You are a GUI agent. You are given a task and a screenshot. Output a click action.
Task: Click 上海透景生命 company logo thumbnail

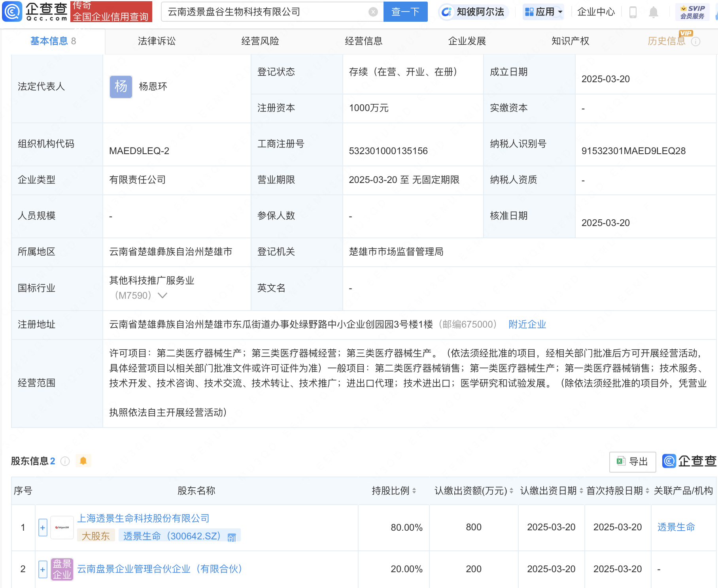coord(62,527)
